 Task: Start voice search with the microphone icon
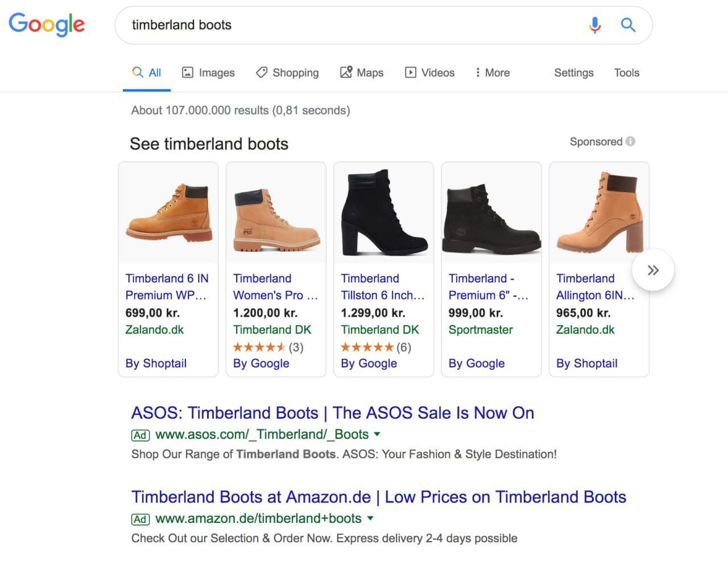(x=595, y=25)
